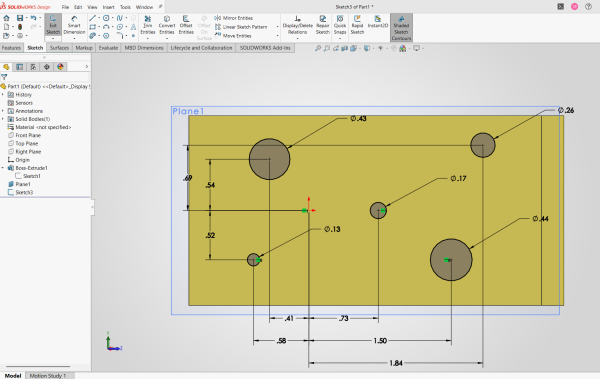This screenshot has width=600, height=379.
Task: Select the Arc sketch tool
Action: pyautogui.click(x=106, y=27)
